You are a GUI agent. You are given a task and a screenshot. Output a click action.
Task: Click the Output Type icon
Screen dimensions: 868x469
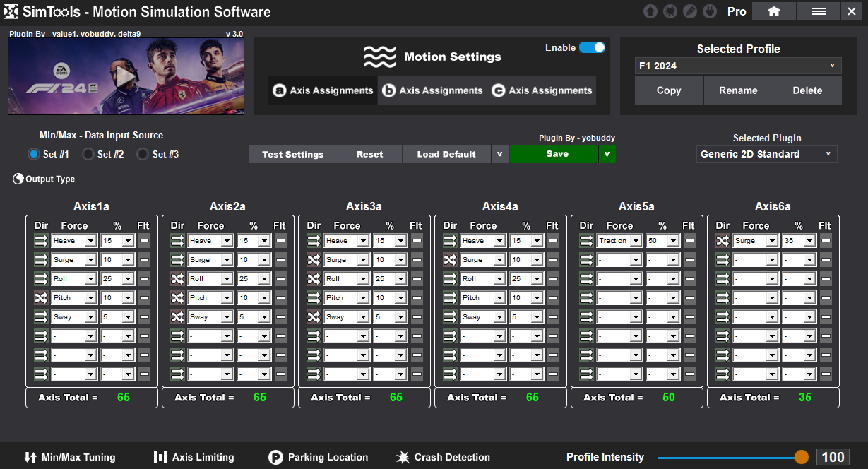click(x=18, y=179)
